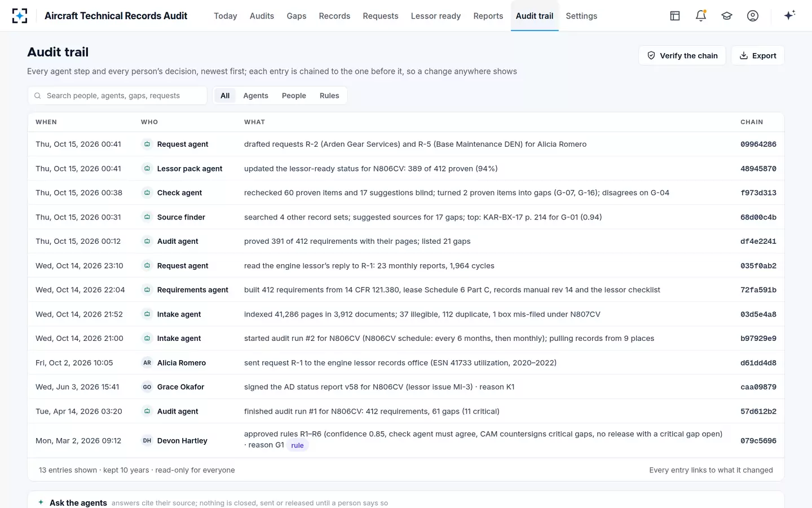Viewport: 812px width, 508px height.
Task: Open the layout panel icon
Action: [x=675, y=16]
